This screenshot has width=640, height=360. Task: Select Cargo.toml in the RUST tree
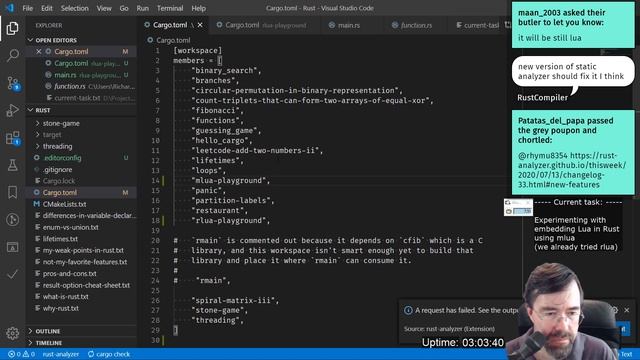click(x=60, y=192)
